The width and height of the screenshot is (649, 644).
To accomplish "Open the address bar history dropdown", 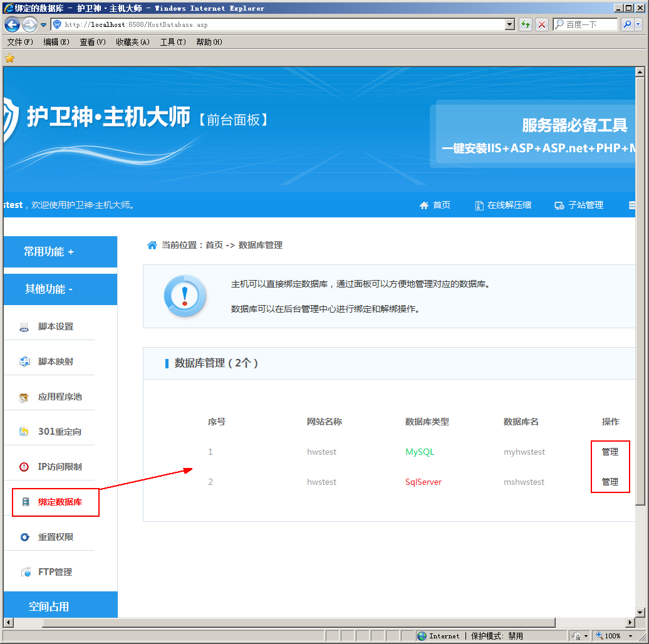I will tap(510, 24).
